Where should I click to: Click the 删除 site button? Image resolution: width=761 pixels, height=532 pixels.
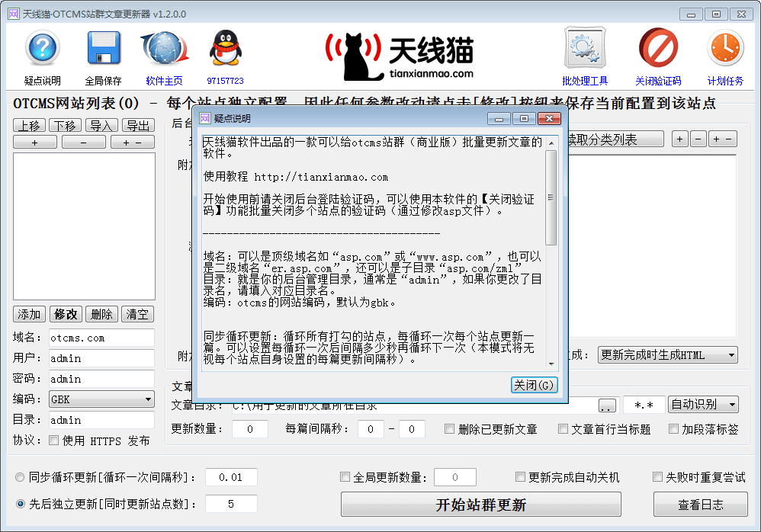coord(102,314)
